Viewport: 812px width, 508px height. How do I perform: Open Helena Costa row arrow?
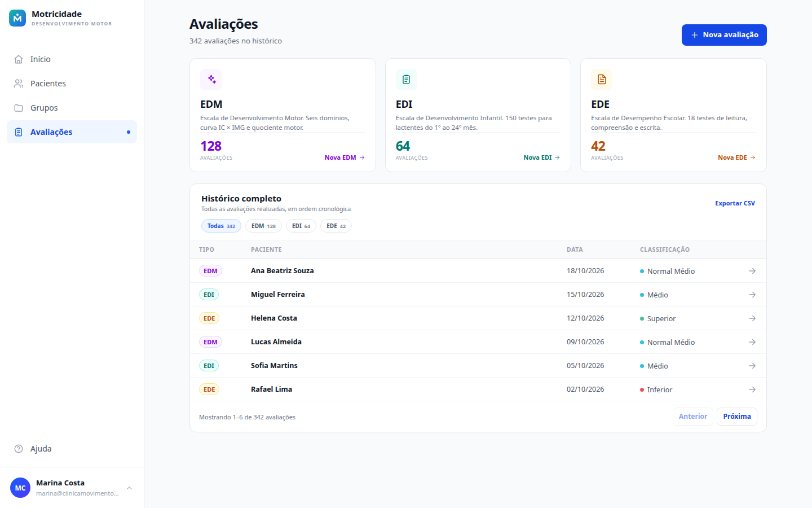(x=752, y=318)
